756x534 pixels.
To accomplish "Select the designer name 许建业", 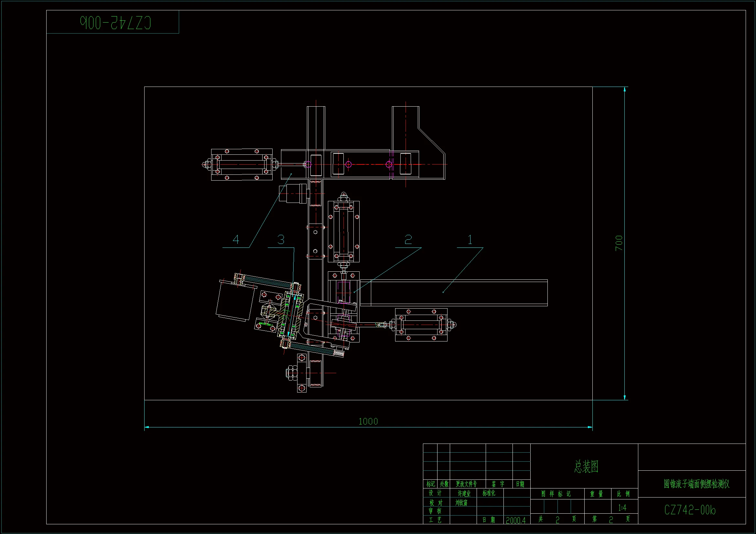I will point(464,494).
